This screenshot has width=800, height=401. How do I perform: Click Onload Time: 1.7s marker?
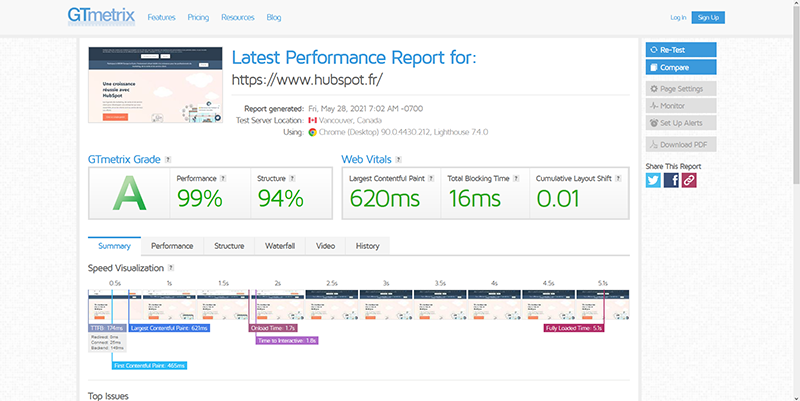pos(273,328)
